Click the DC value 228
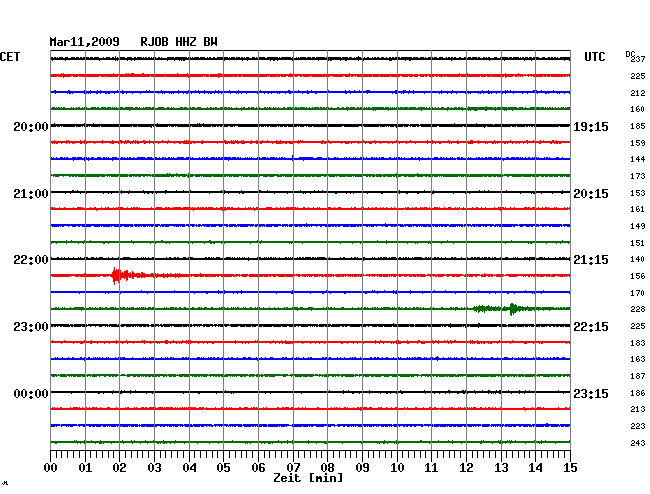 coord(638,309)
